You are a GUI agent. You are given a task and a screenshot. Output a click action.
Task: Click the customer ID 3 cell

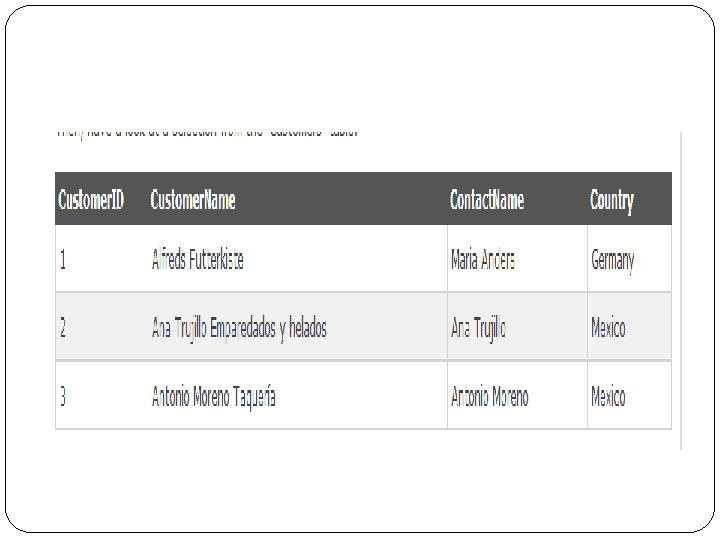pos(63,396)
